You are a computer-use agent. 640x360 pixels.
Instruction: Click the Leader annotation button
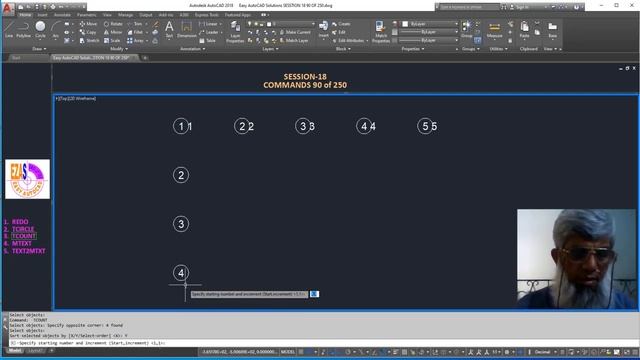point(210,32)
